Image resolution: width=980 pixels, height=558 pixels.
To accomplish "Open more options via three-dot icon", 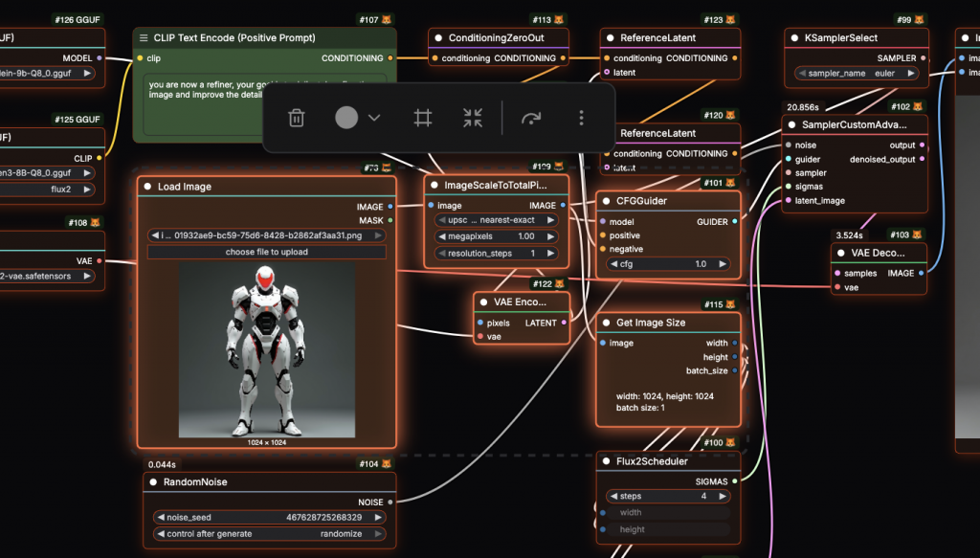I will click(581, 118).
